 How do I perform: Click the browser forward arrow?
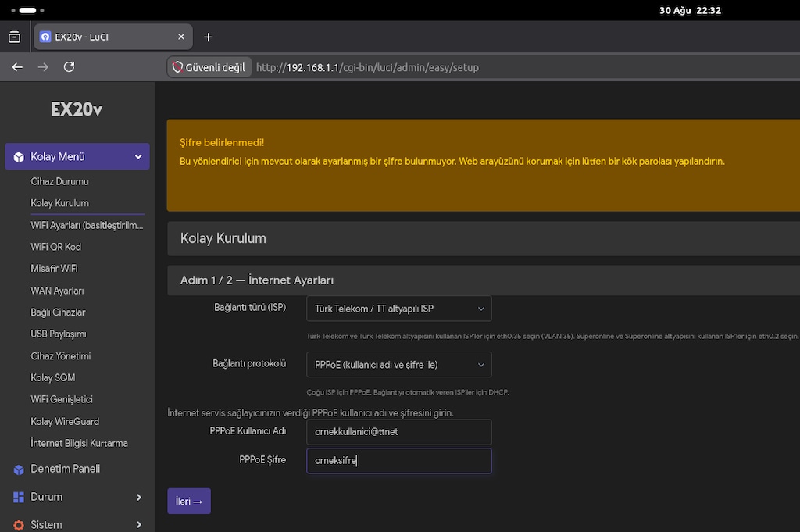44,67
